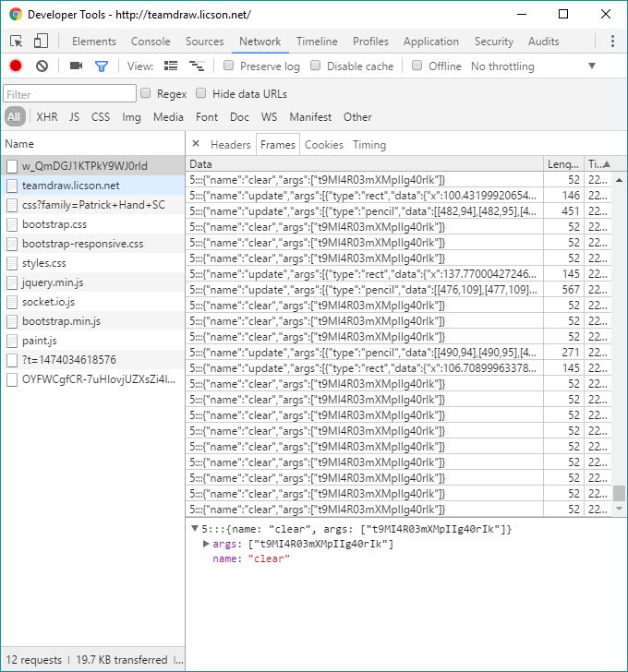The height and width of the screenshot is (672, 628).
Task: Enable the Preserve log checkbox
Action: coord(229,66)
